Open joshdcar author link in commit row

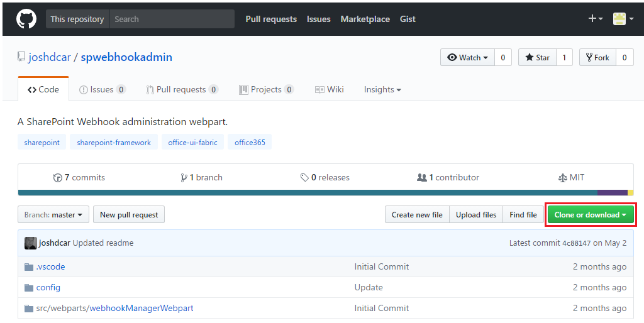(x=55, y=243)
